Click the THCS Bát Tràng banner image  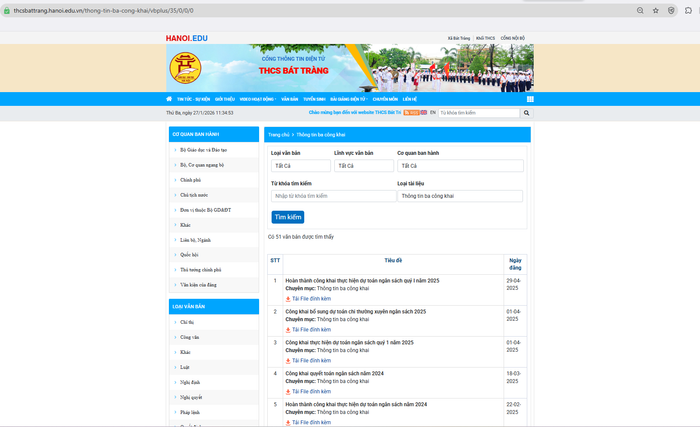[x=350, y=68]
